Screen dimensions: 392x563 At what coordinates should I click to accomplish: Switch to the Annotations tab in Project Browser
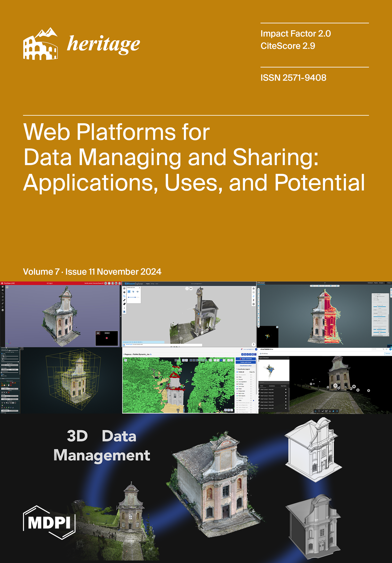[x=272, y=386]
